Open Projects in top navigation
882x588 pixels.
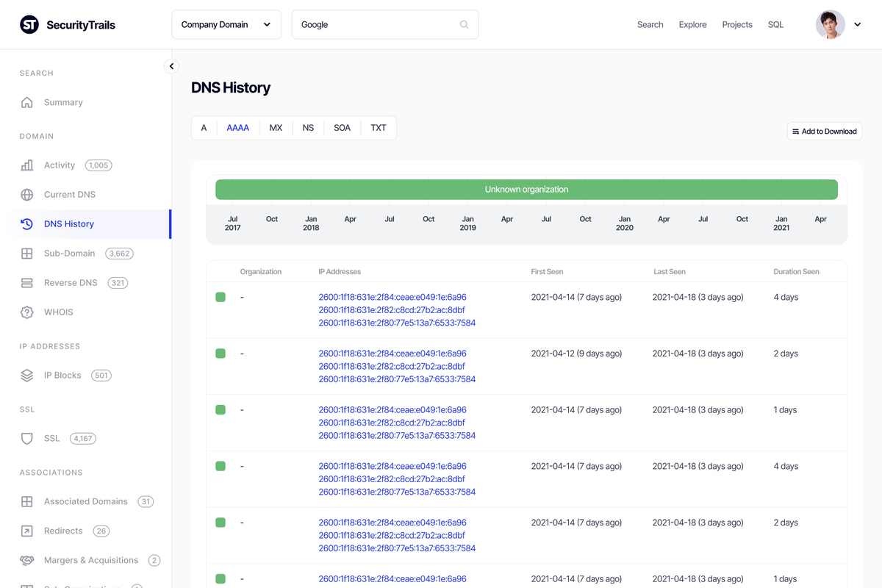tap(737, 25)
